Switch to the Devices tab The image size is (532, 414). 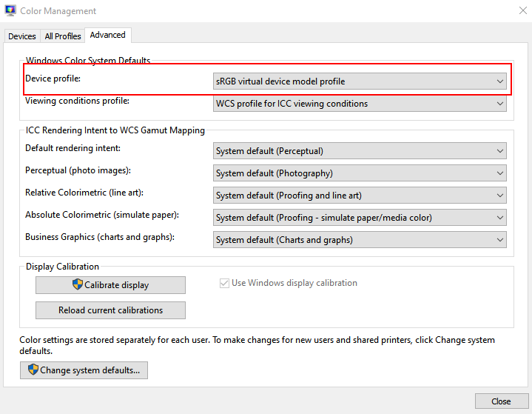point(22,36)
